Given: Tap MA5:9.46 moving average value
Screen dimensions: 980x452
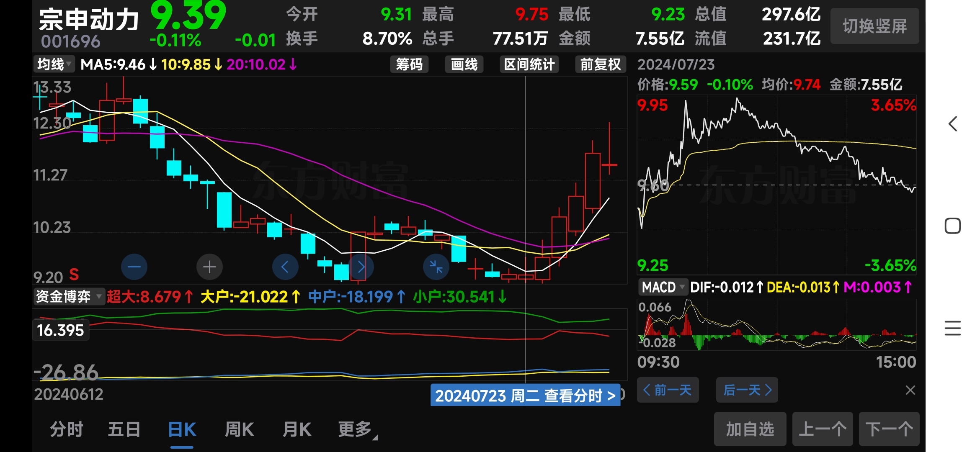Looking at the screenshot, I should [x=119, y=64].
